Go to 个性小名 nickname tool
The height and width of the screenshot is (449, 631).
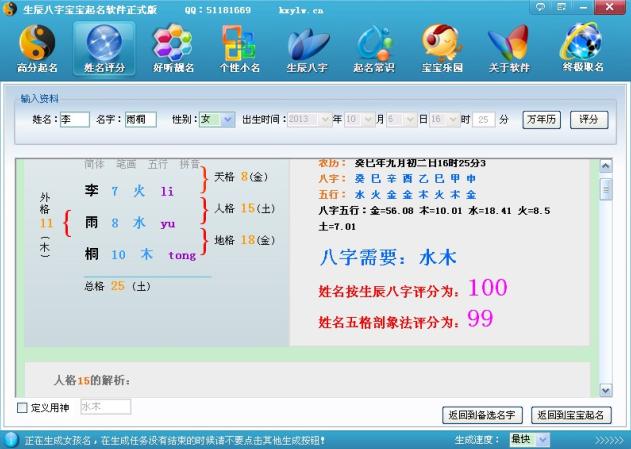[239, 49]
